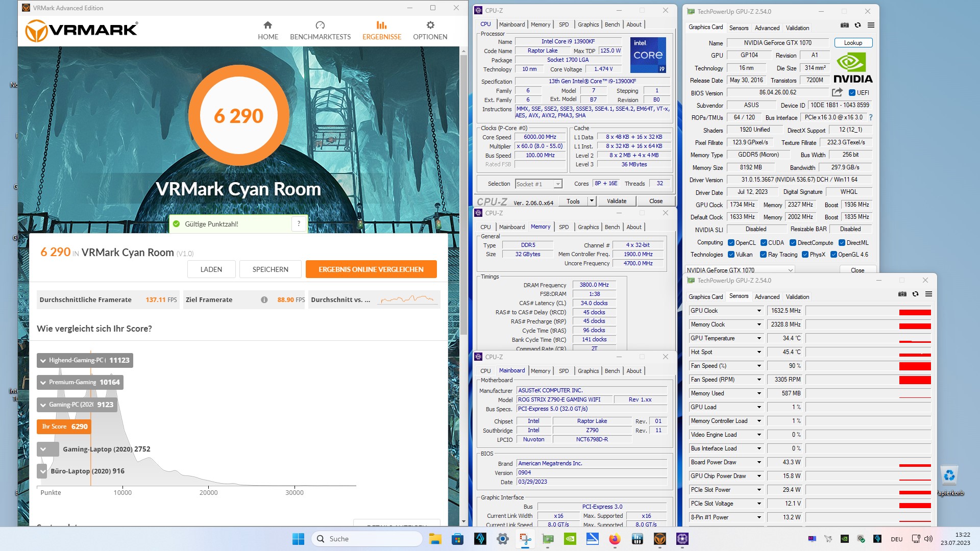Click the volume icon in system tray
980x551 pixels.
point(928,539)
